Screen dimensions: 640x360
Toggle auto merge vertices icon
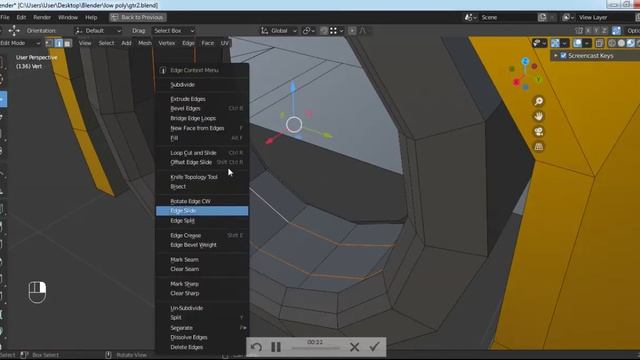616,31
